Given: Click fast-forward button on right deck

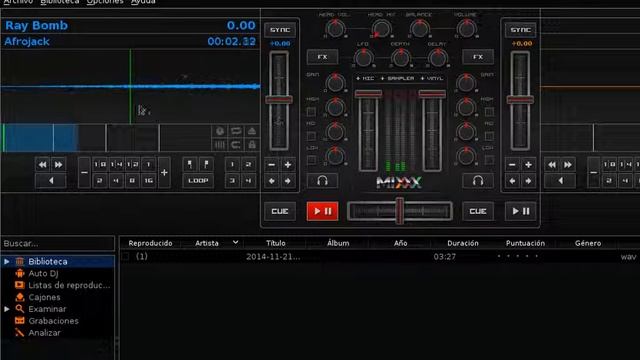Looking at the screenshot, I should [x=568, y=164].
